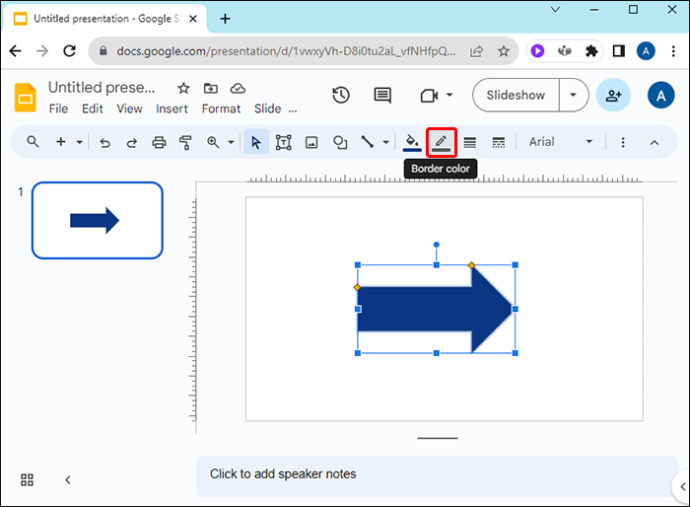Switch to grid view icon

[x=27, y=480]
